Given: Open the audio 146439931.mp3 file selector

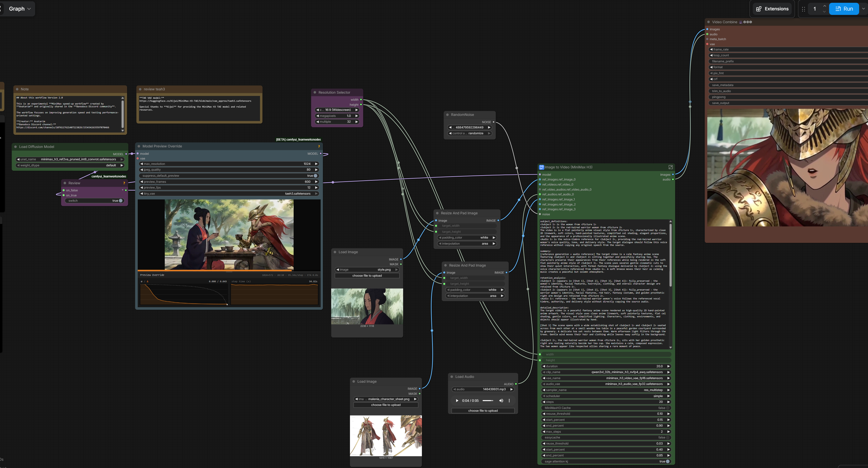Looking at the screenshot, I should coord(483,389).
